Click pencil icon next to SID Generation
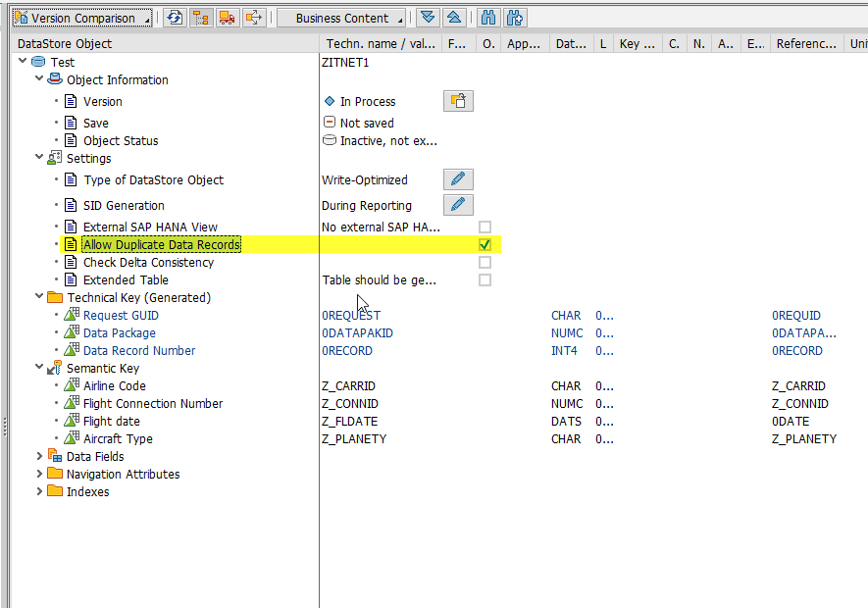The image size is (868, 608). 458,205
